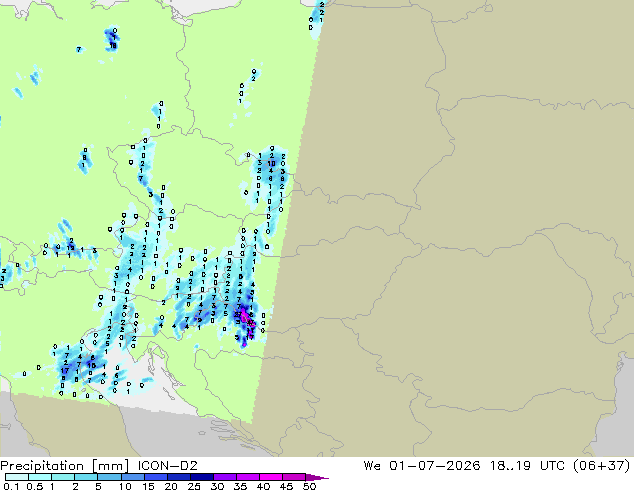This screenshot has width=634, height=490.
Task: Click the '20' legend scale value
Action: (171, 486)
